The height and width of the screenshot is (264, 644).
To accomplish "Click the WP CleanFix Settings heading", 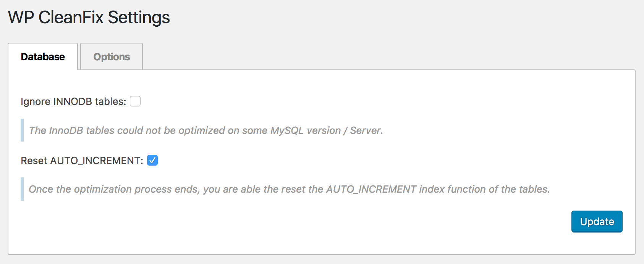I will click(89, 18).
